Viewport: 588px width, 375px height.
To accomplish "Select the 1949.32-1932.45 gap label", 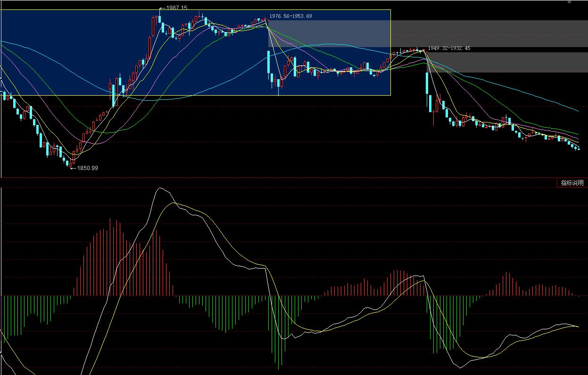I will tap(449, 48).
